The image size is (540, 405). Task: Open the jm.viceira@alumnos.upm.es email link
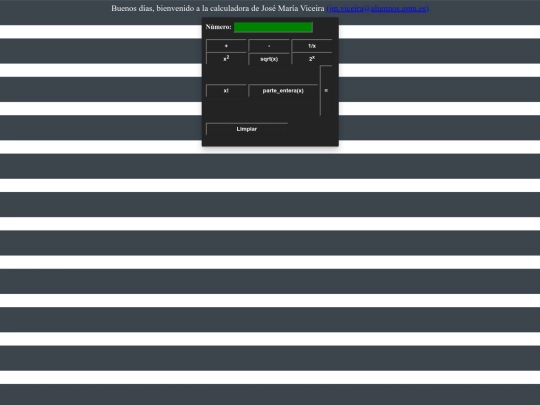377,8
